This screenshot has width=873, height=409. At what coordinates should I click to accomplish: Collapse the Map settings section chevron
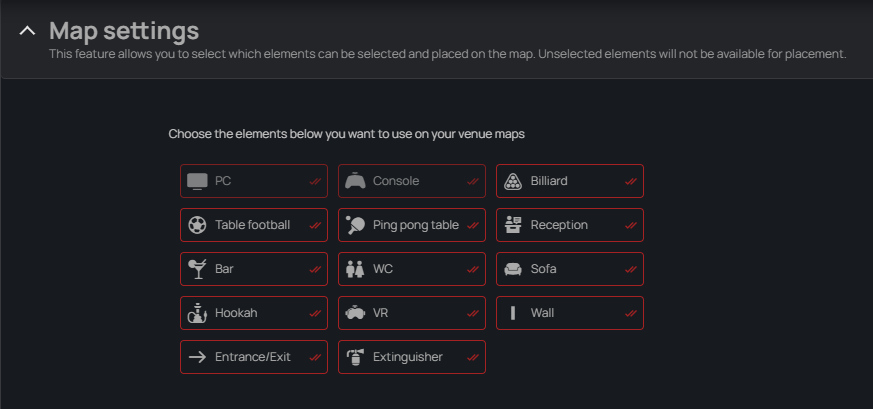tap(27, 31)
